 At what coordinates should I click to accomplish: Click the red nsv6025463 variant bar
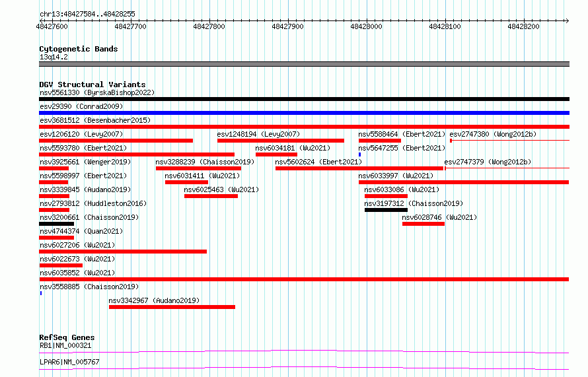pyautogui.click(x=211, y=196)
